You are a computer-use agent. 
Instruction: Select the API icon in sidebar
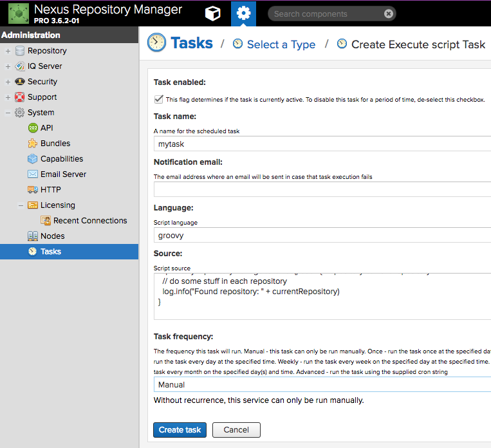pyautogui.click(x=33, y=128)
